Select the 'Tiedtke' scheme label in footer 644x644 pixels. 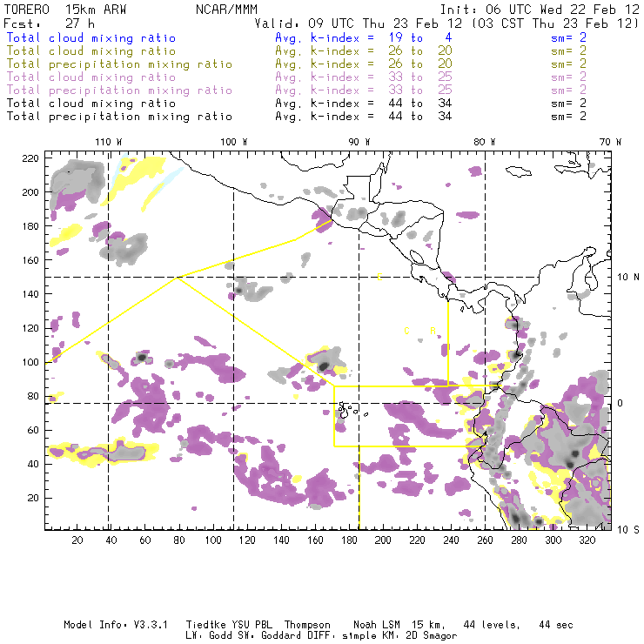[205, 625]
